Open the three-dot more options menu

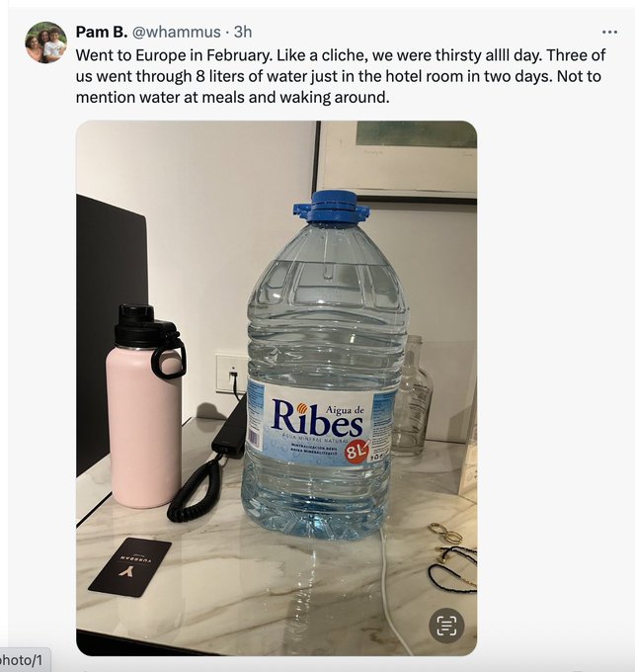[609, 33]
